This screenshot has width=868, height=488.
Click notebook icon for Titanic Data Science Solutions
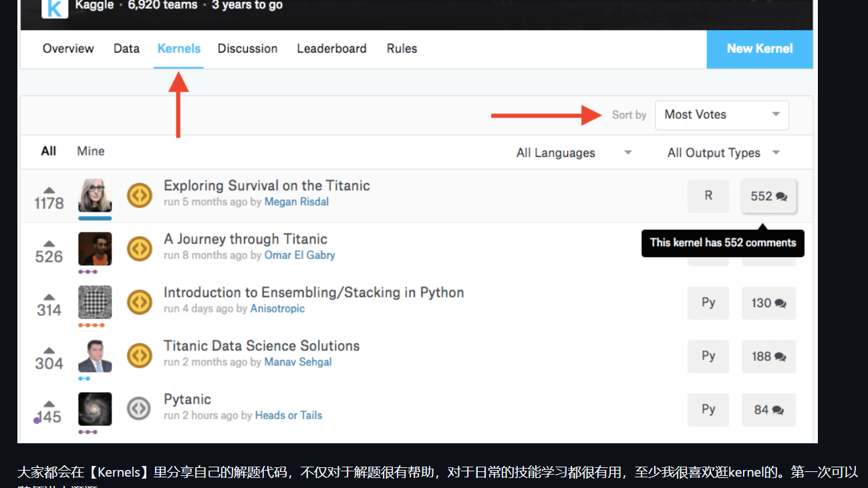pyautogui.click(x=140, y=356)
